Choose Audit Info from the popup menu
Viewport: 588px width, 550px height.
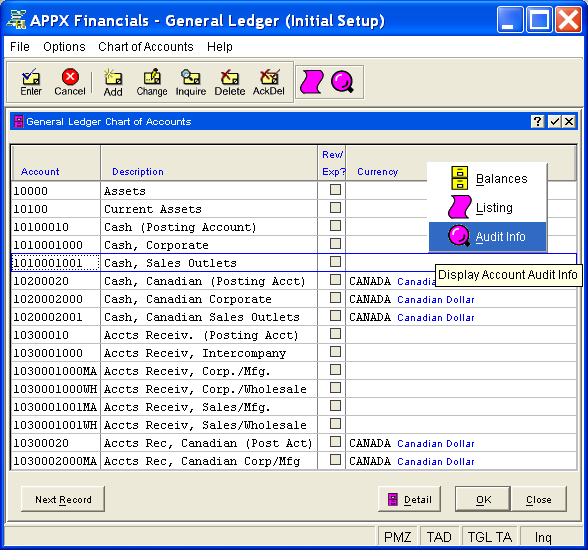click(x=488, y=237)
